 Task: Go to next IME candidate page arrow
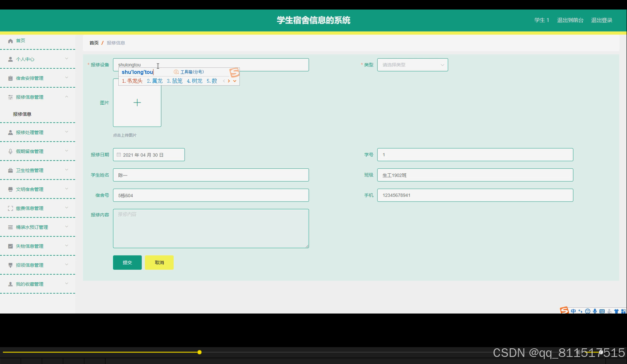pyautogui.click(x=229, y=81)
